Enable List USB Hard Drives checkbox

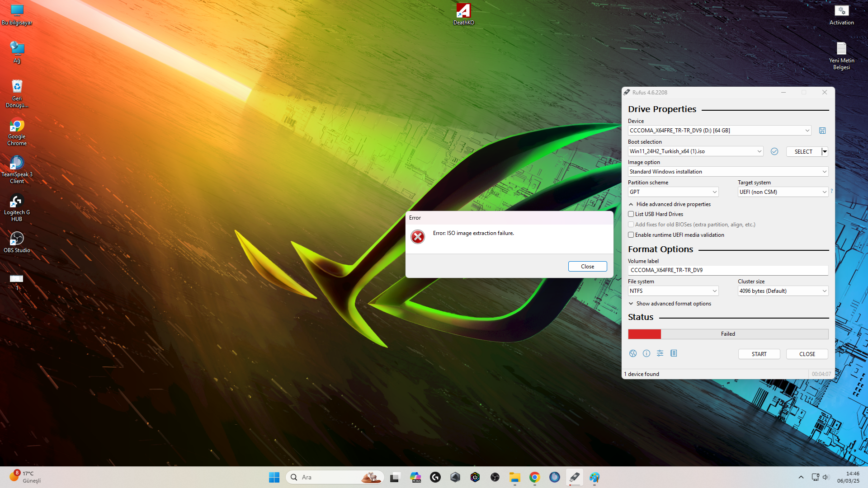pos(631,214)
